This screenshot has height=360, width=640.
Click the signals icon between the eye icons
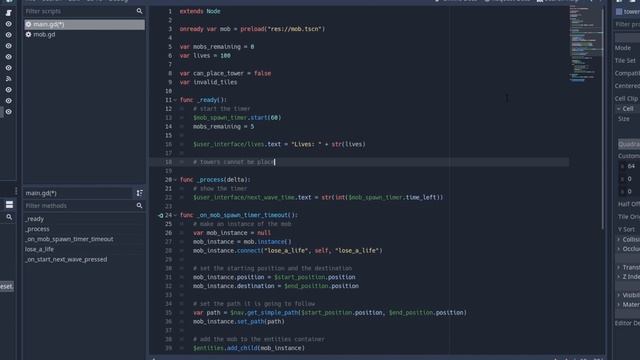(9, 79)
